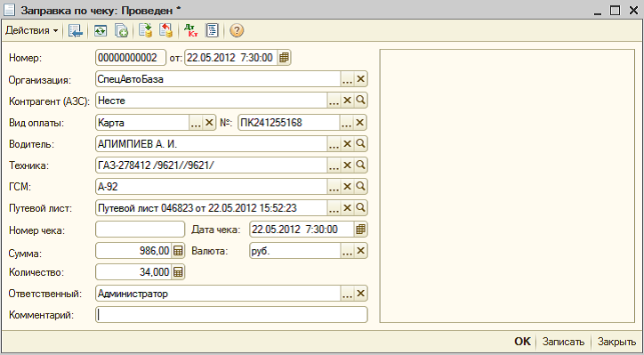The image size is (644, 355).
Task: Click into the Номер чека field
Action: pyautogui.click(x=140, y=230)
